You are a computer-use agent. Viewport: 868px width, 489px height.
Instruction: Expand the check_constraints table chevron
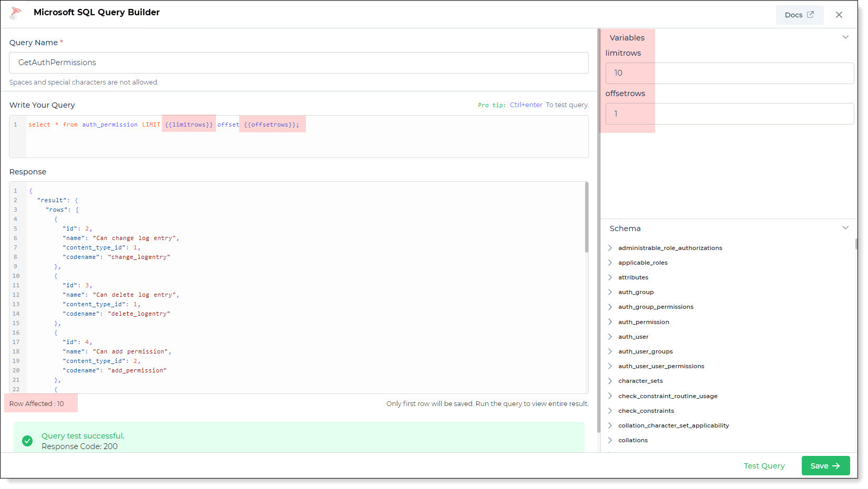coord(610,411)
